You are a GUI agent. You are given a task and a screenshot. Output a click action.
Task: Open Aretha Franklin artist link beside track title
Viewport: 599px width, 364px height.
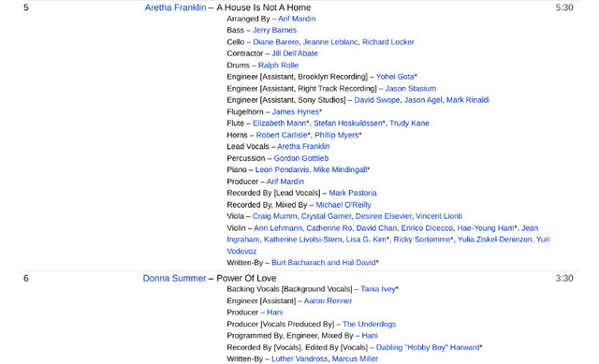(175, 7)
